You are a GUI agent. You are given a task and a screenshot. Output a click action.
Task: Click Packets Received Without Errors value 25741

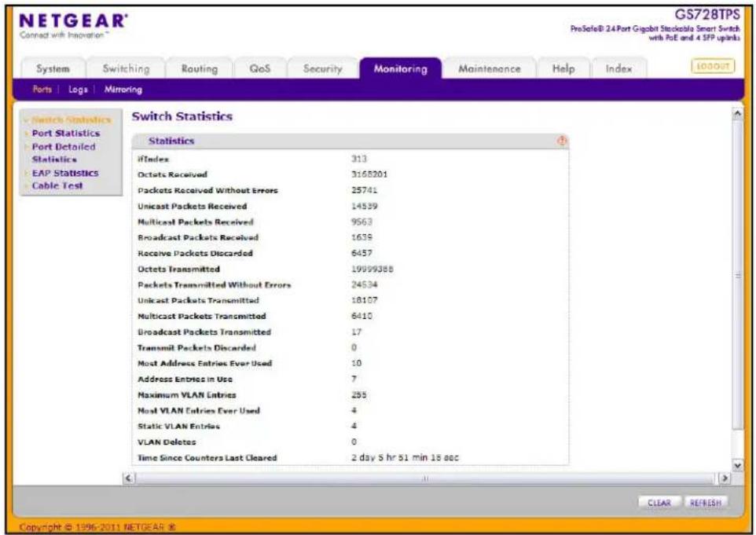click(x=364, y=190)
